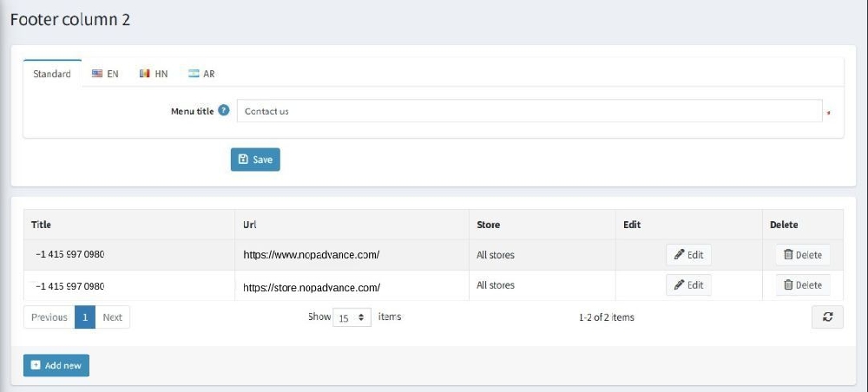Click phone title in www.nopadvance.com row
Screen dimensions: 868x392
[70, 254]
